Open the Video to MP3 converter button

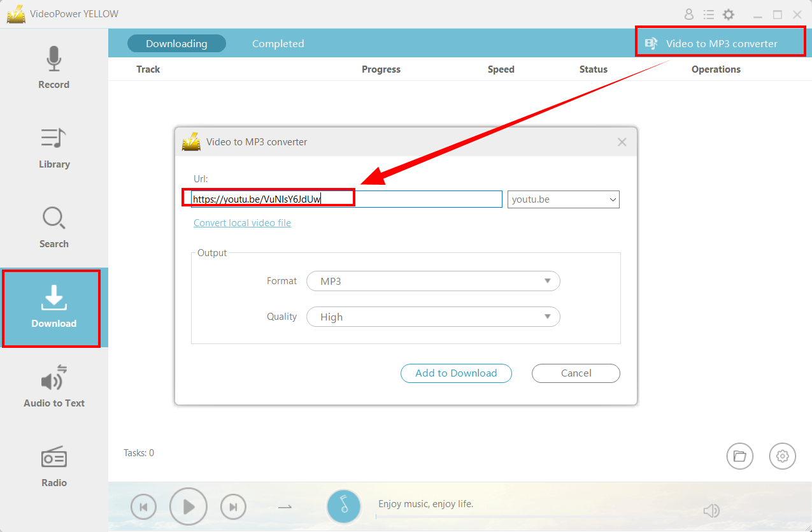tap(720, 43)
